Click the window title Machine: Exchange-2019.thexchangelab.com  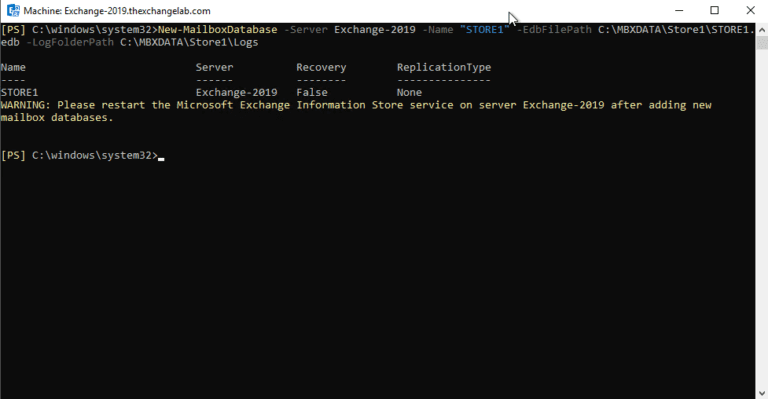117,11
